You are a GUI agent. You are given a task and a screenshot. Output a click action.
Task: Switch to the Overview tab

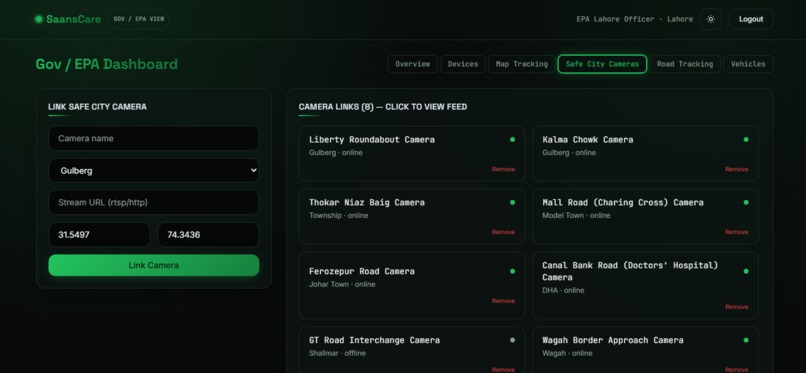coord(412,64)
